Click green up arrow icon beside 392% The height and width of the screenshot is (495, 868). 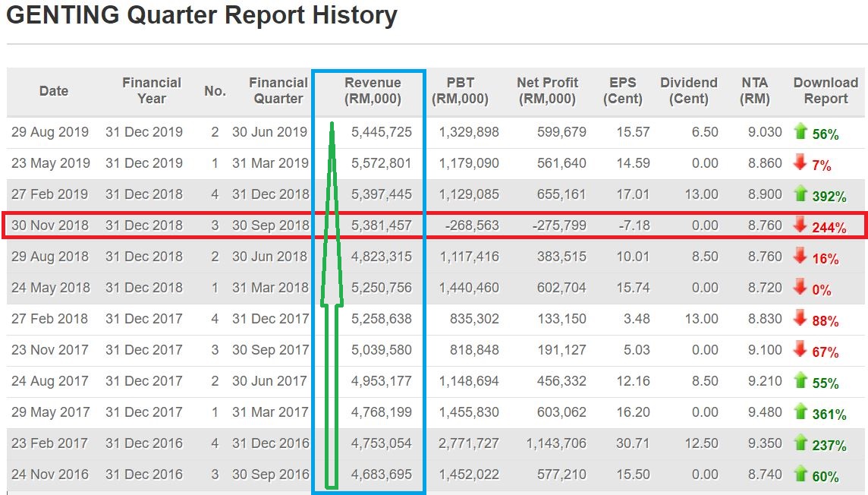coord(800,194)
